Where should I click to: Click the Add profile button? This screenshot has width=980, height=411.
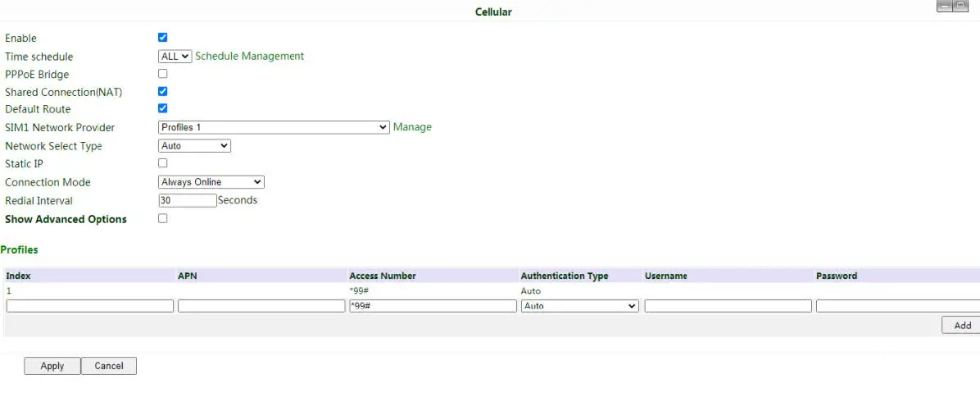[962, 326]
